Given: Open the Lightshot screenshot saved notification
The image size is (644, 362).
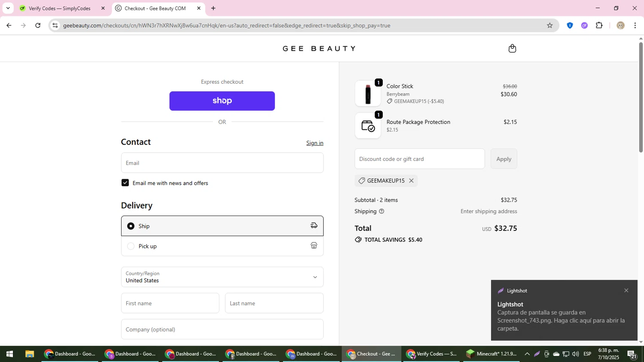Looking at the screenshot, I should click(564, 311).
